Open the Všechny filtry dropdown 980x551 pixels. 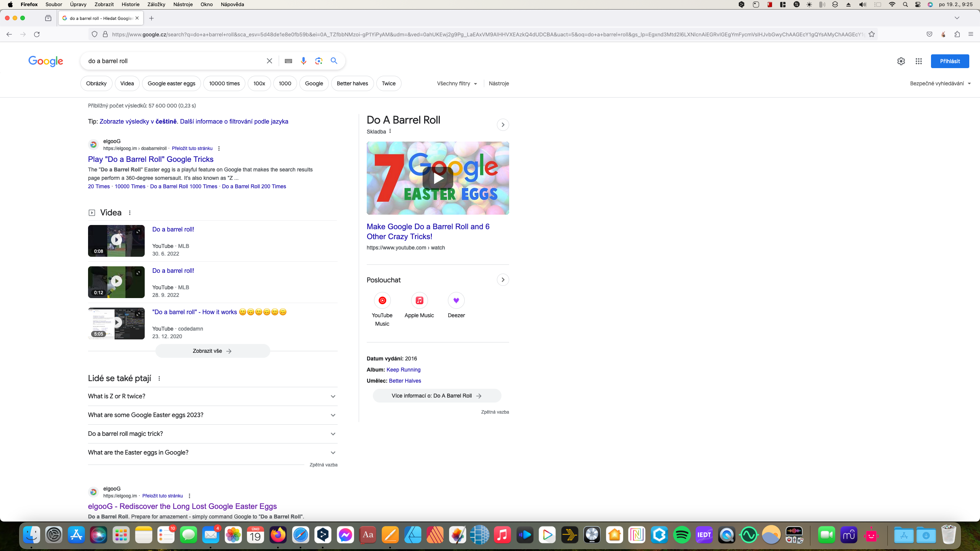(x=457, y=83)
